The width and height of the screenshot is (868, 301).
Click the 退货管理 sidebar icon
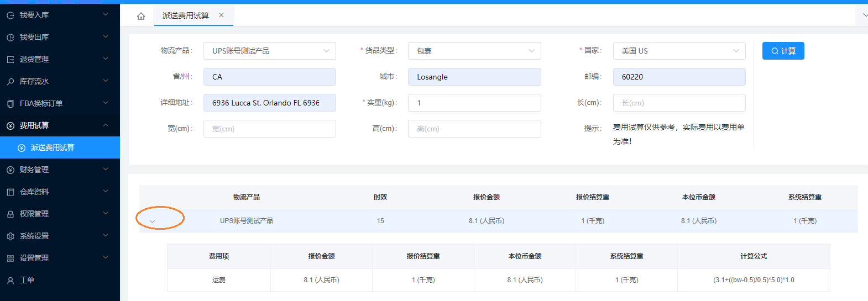point(10,60)
